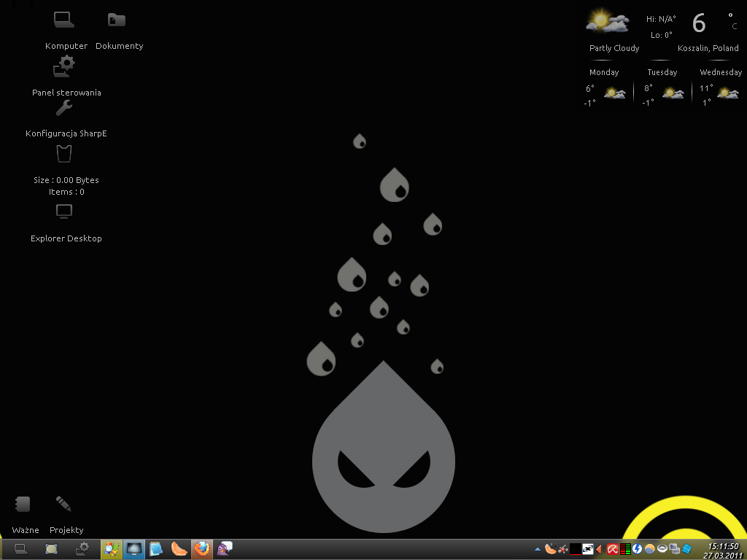
Task: Click the orange speaker volume tray icon
Action: (x=600, y=549)
